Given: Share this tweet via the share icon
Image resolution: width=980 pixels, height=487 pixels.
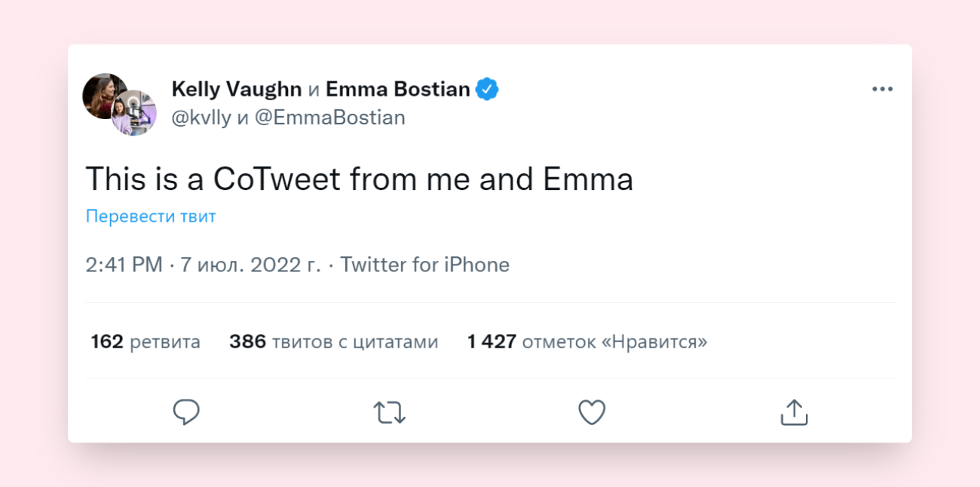Looking at the screenshot, I should click(x=793, y=412).
